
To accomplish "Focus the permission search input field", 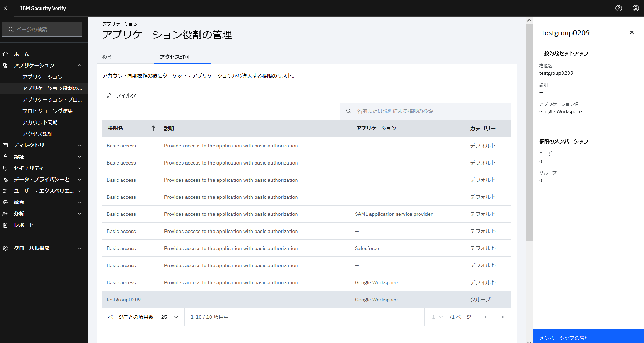I will point(426,111).
